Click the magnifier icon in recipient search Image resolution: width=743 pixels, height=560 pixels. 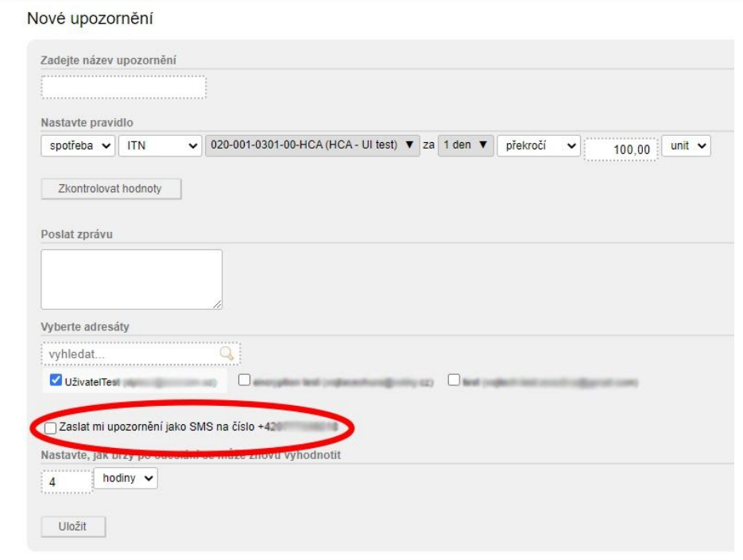[227, 353]
